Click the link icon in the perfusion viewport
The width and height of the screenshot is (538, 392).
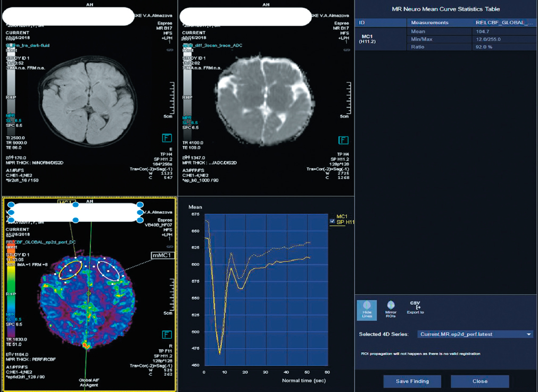pyautogui.click(x=170, y=246)
